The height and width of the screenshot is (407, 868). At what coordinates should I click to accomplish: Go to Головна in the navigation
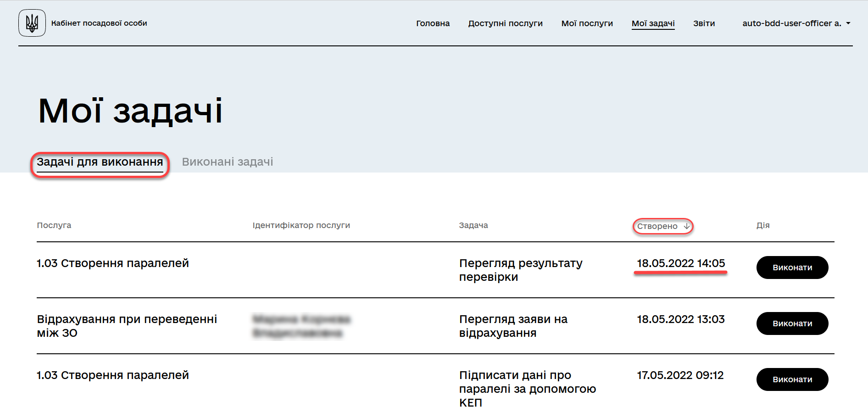click(x=433, y=23)
